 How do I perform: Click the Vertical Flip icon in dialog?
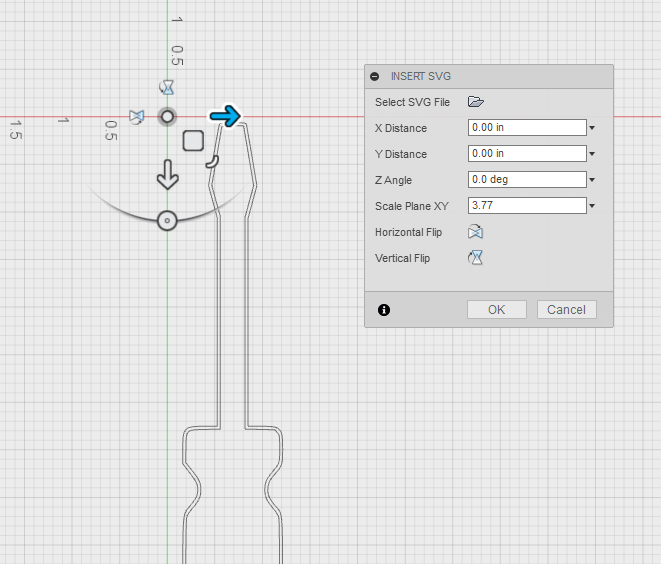[x=475, y=258]
